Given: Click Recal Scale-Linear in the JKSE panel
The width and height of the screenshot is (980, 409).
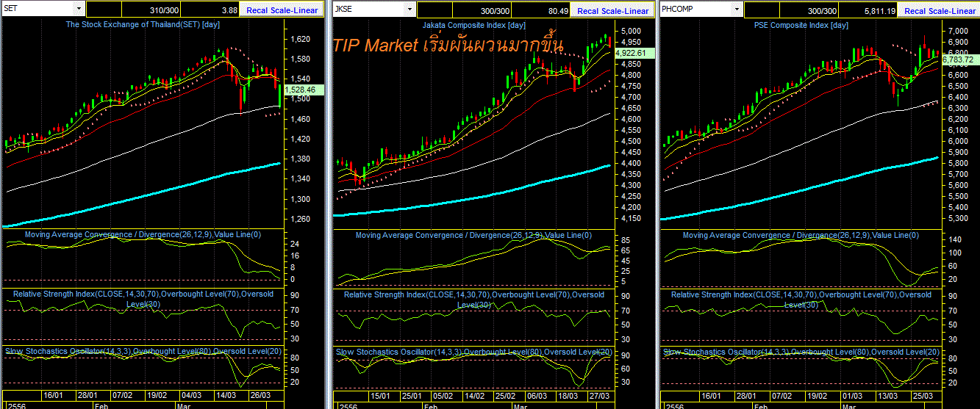Looking at the screenshot, I should 613,11.
